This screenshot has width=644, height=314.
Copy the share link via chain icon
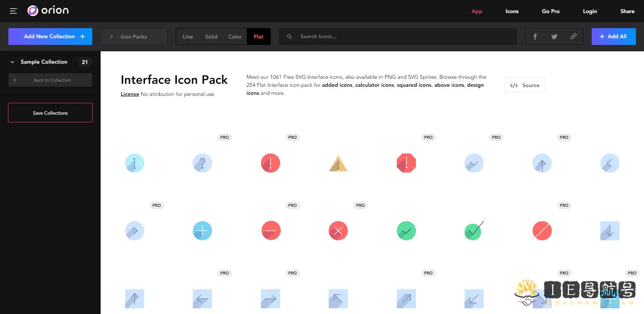point(574,37)
